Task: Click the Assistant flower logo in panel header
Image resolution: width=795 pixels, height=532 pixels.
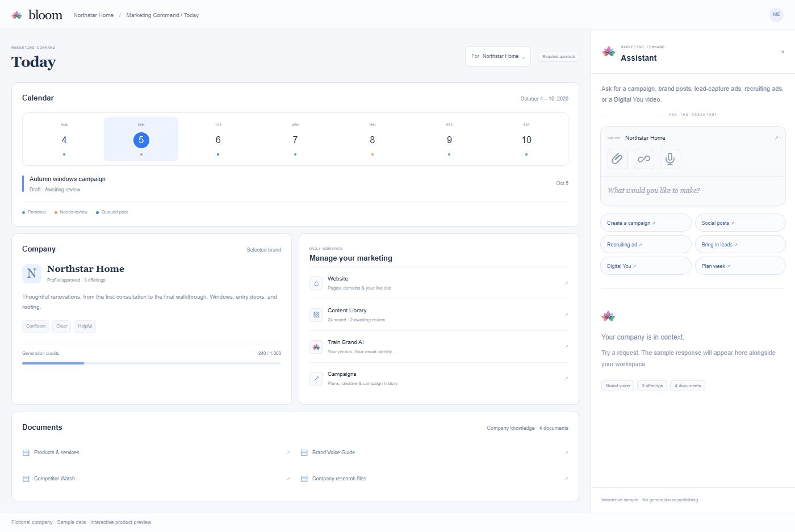Action: tap(609, 52)
